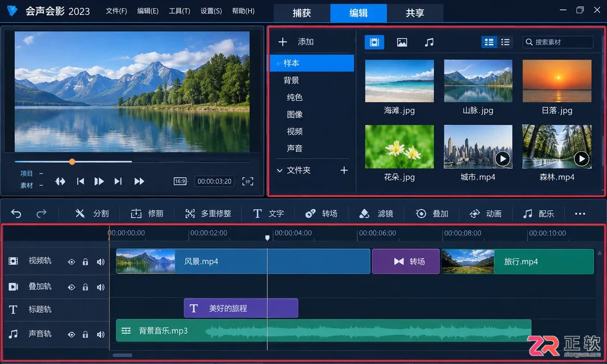This screenshot has height=364, width=607.
Task: Select the 修剪 trim tool
Action: pyautogui.click(x=147, y=214)
